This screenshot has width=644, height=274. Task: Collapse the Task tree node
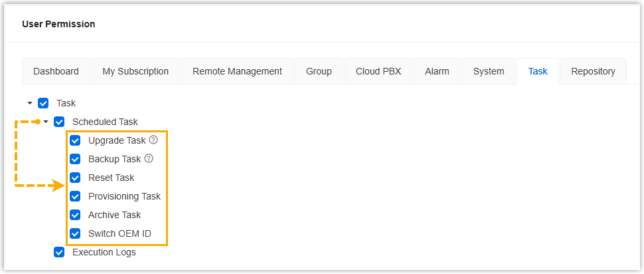click(30, 103)
